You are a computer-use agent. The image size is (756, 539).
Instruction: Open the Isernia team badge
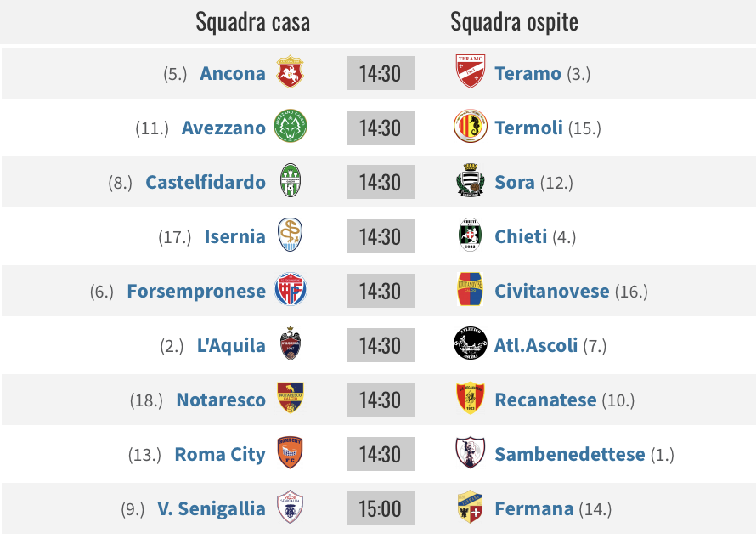pyautogui.click(x=291, y=235)
